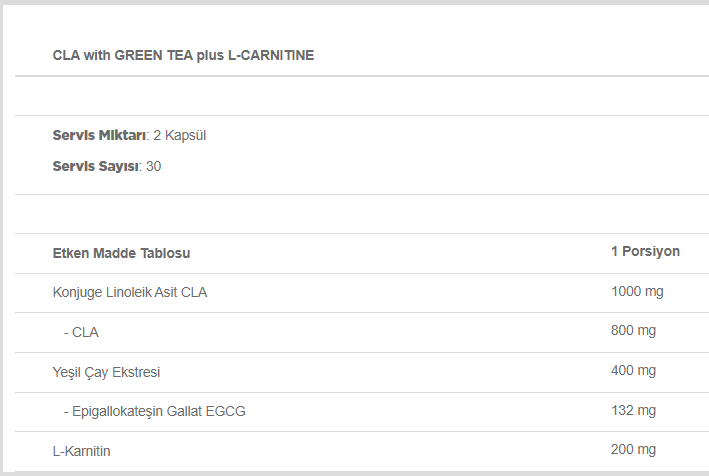
Task: Click the 2 Kapsül serving amount text
Action: point(180,135)
